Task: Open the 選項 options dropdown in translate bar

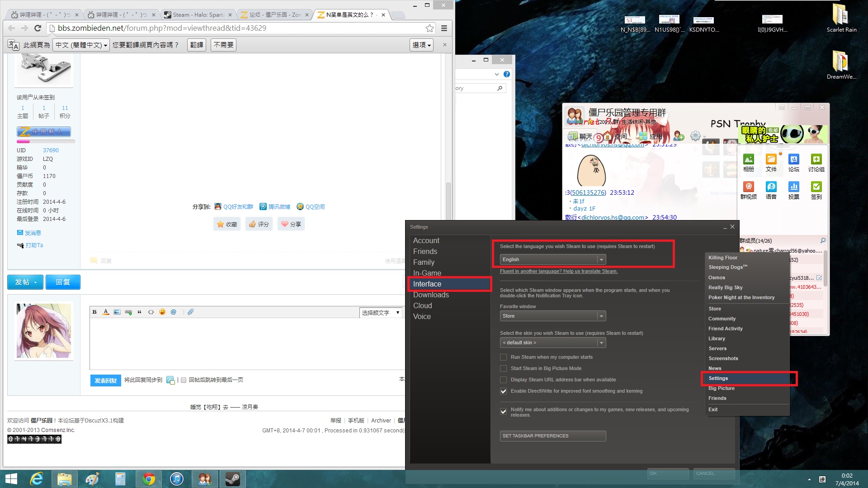Action: [x=421, y=45]
